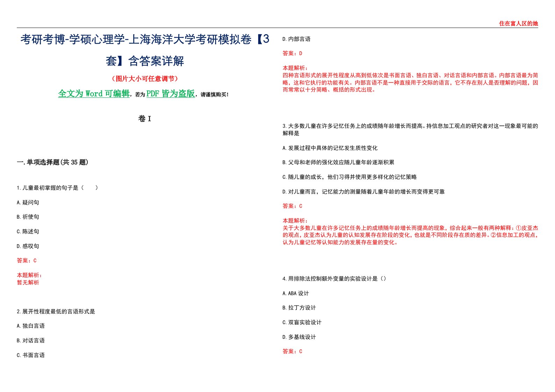Select the heading '一.单项选择题(共 35 题)'
The image size is (555, 392).
point(52,162)
